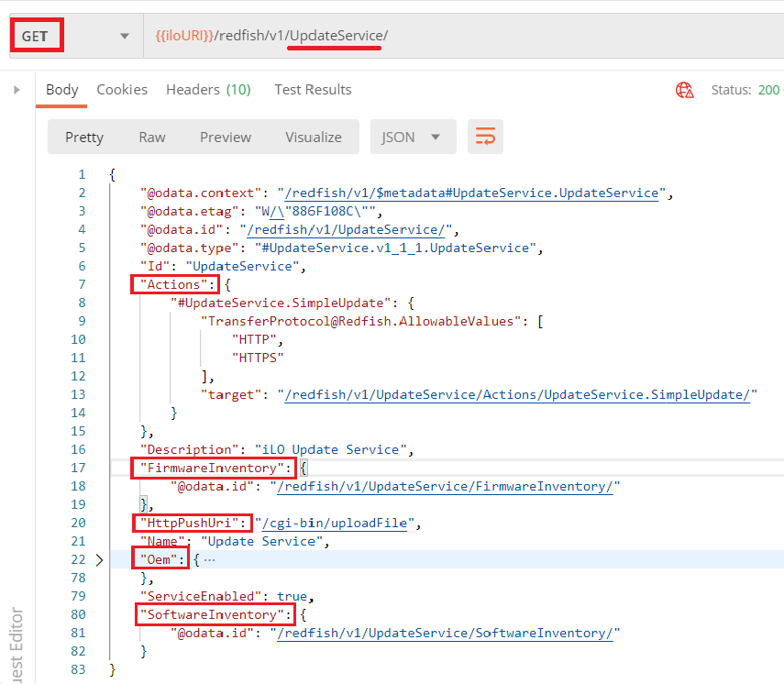Select the Body response tab

tap(61, 90)
